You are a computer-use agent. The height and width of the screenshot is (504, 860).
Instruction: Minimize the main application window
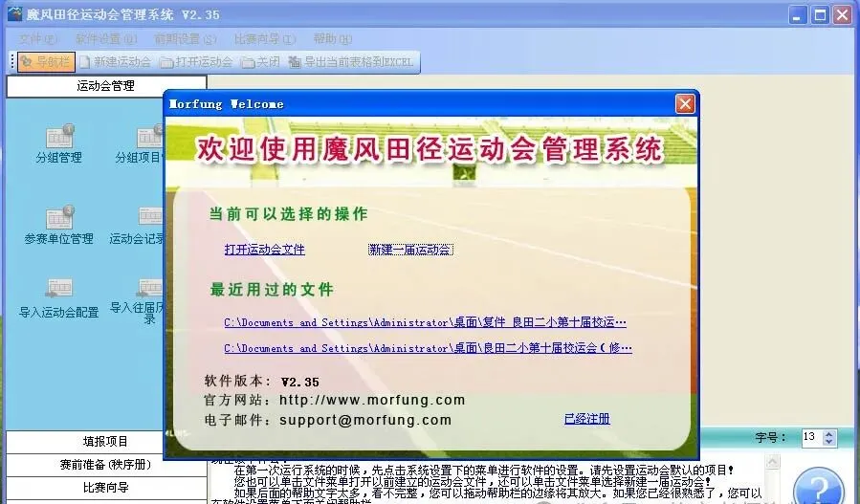click(x=798, y=14)
